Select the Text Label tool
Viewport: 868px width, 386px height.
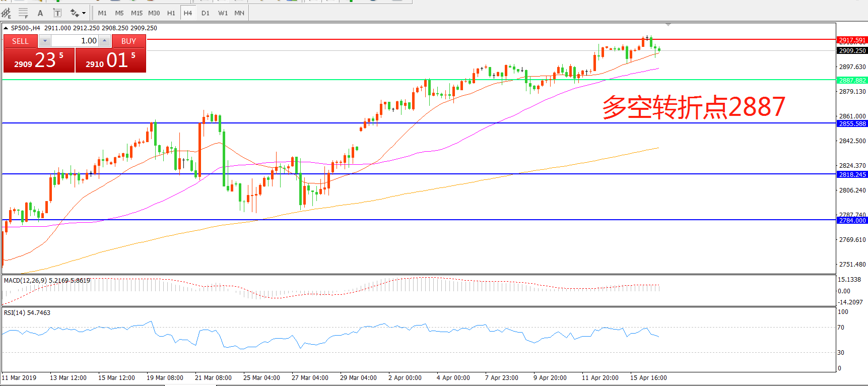57,13
